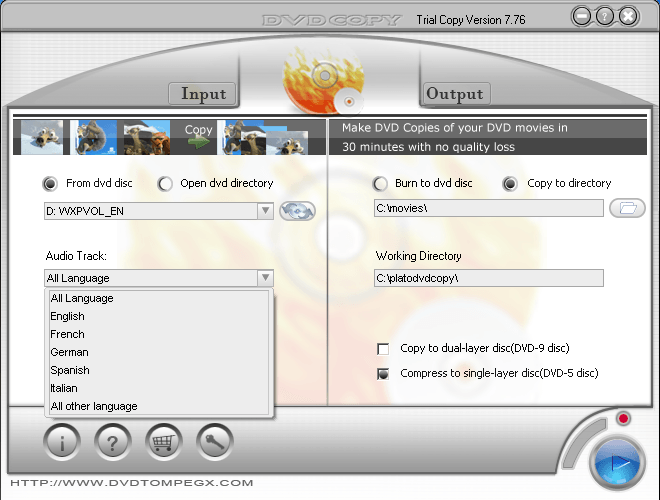Collapse the Audio Track dropdown arrow
The height and width of the screenshot is (500, 660).
coord(264,278)
